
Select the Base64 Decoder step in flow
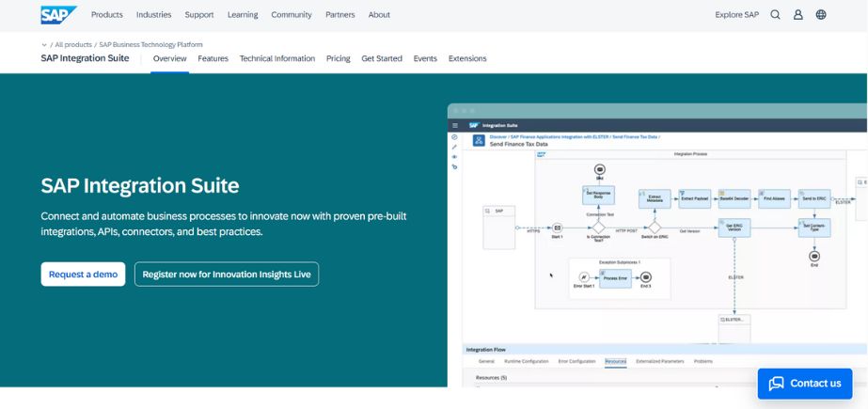(734, 198)
